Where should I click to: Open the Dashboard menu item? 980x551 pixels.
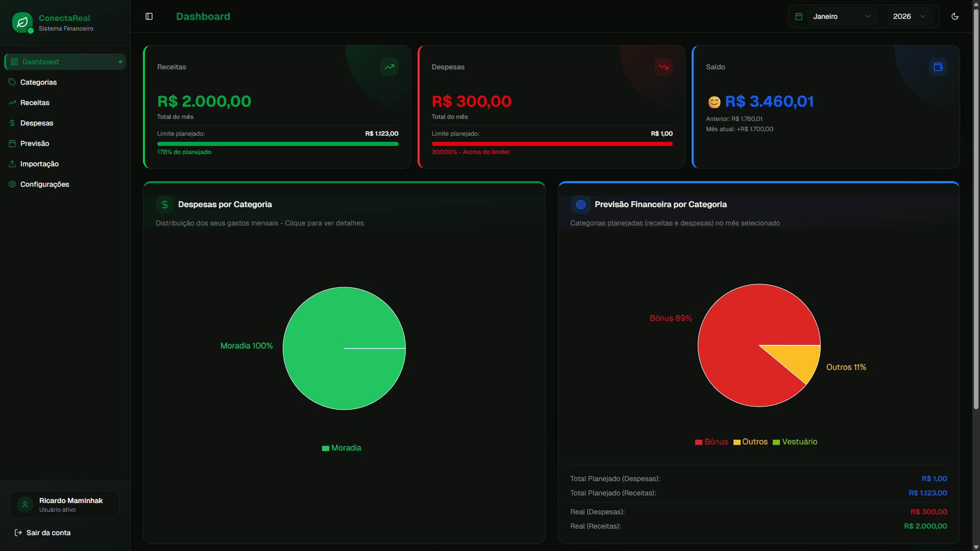click(x=65, y=62)
